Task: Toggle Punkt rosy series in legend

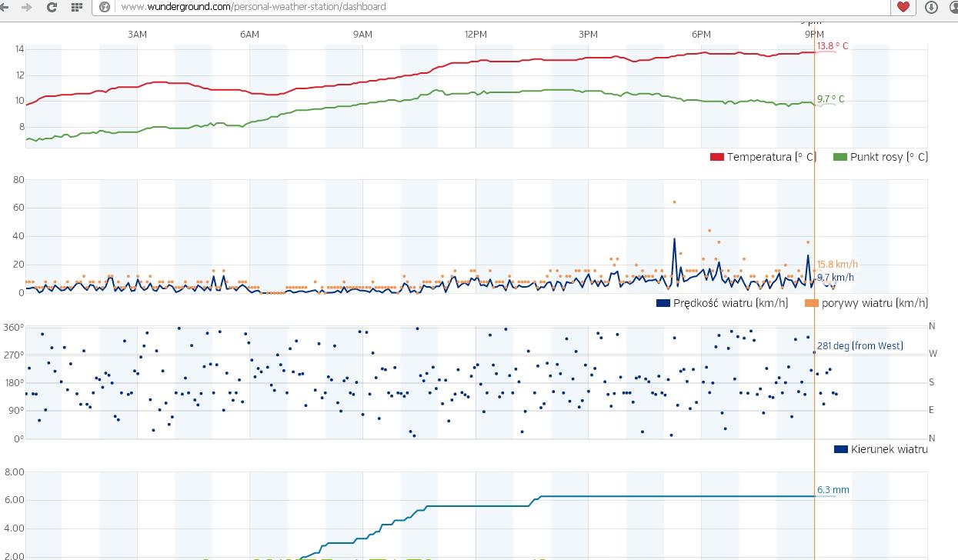Action: (x=888, y=157)
